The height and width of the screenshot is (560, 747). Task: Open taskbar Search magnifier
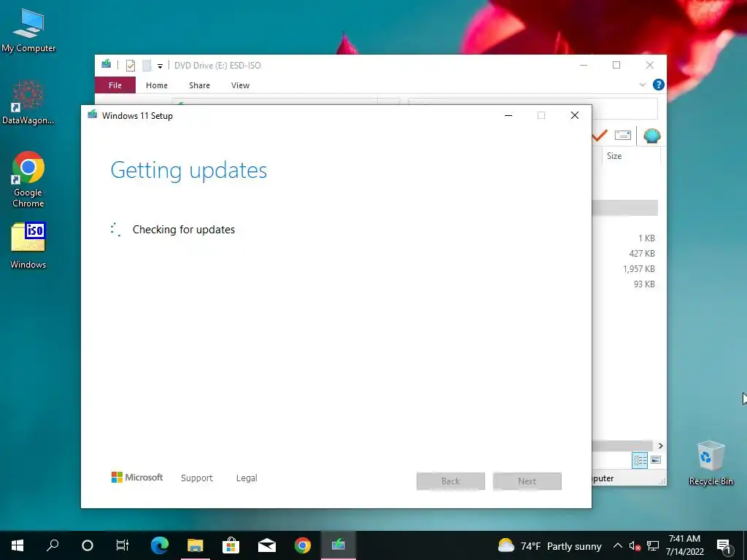click(53, 545)
